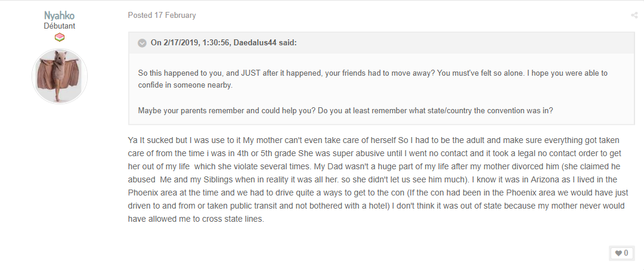Open the 'Posted 17 February' permalink
This screenshot has height=270, width=644.
click(162, 15)
